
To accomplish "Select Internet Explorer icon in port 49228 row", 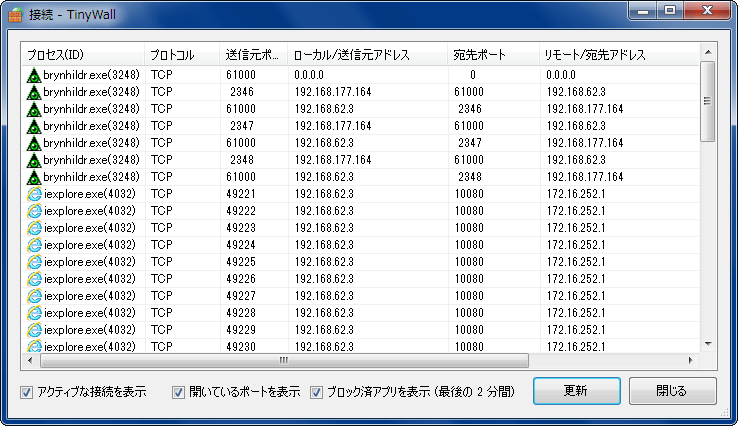I will pos(34,313).
